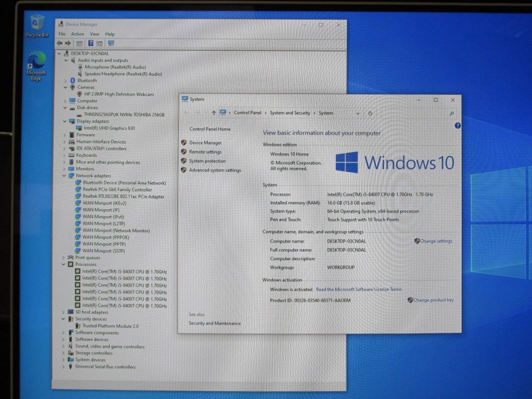Click the first i5-8400T processor entry
The image size is (532, 399).
pos(124,272)
